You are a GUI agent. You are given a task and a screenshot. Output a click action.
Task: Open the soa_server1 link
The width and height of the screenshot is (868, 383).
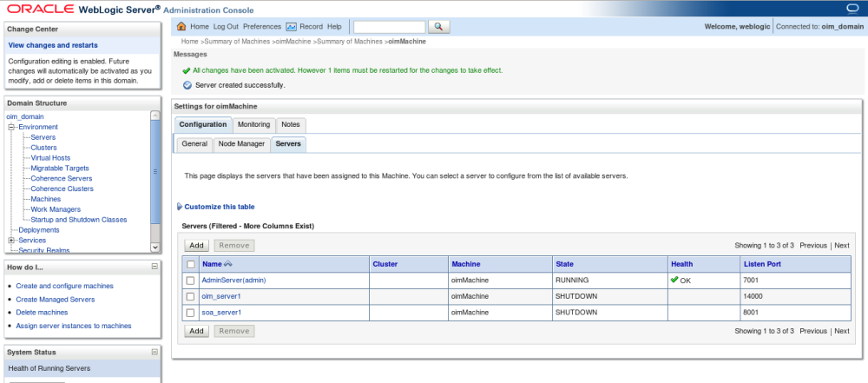coord(221,313)
